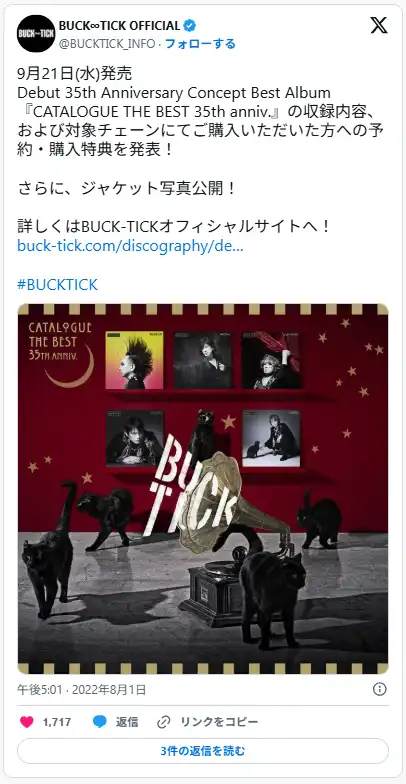This screenshot has height=784, width=406.
Task: Click the blue reply bubble icon
Action: (x=100, y=722)
